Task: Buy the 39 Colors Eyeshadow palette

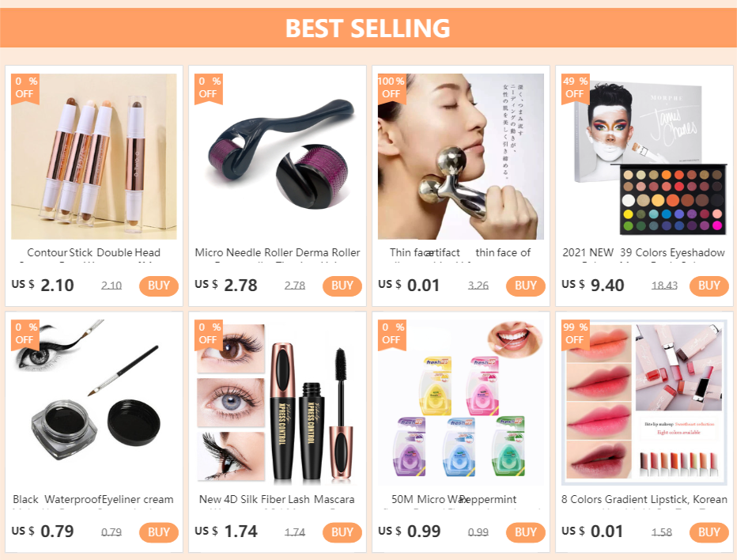Action: coord(709,286)
